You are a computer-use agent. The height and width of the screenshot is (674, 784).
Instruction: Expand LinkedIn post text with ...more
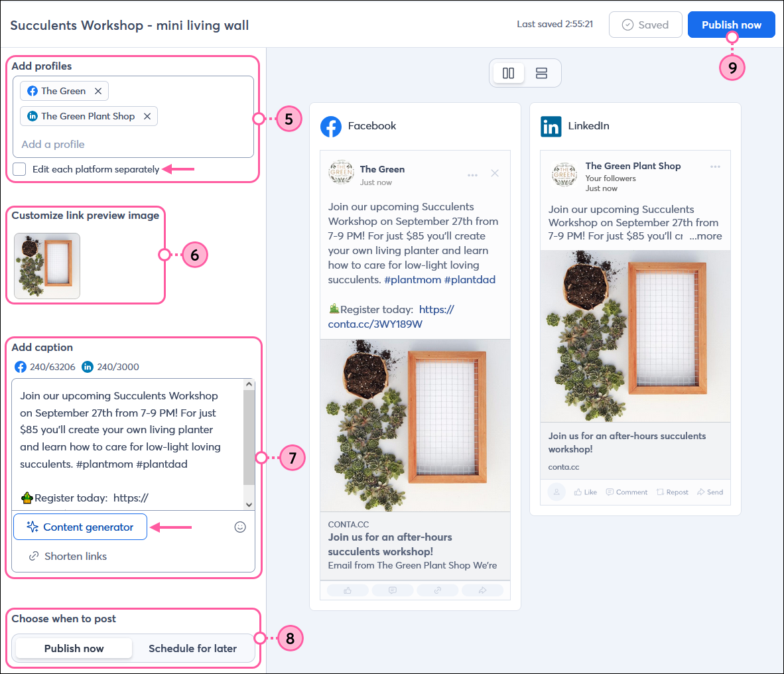[x=706, y=236]
